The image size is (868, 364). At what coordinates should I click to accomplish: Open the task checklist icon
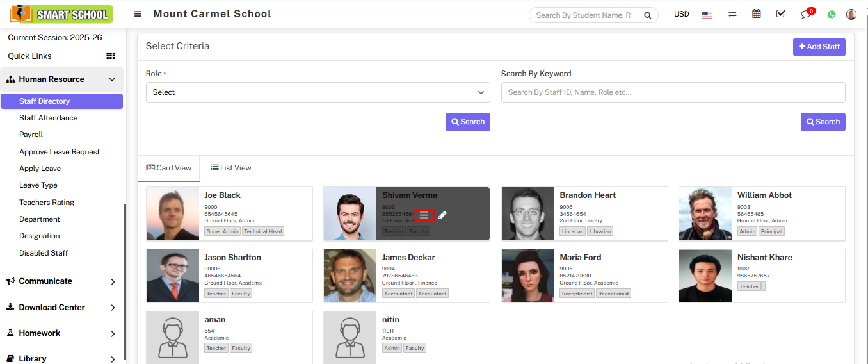pyautogui.click(x=781, y=14)
